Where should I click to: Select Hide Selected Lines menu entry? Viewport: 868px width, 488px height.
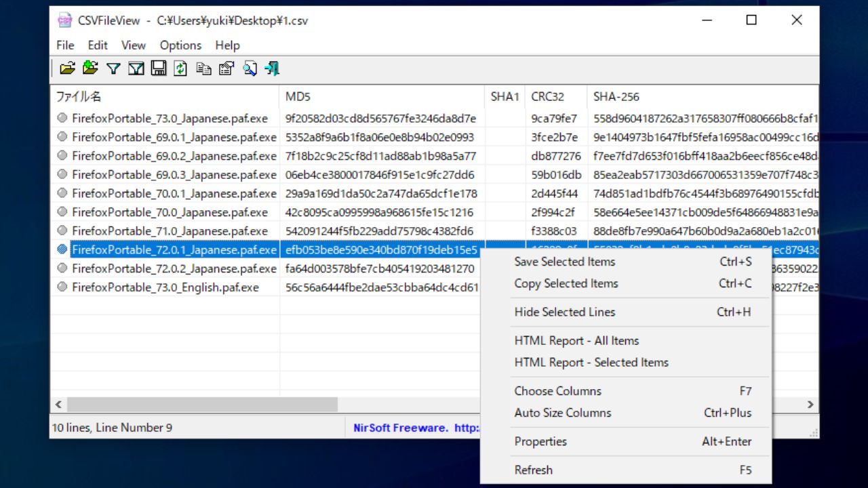[625, 312]
